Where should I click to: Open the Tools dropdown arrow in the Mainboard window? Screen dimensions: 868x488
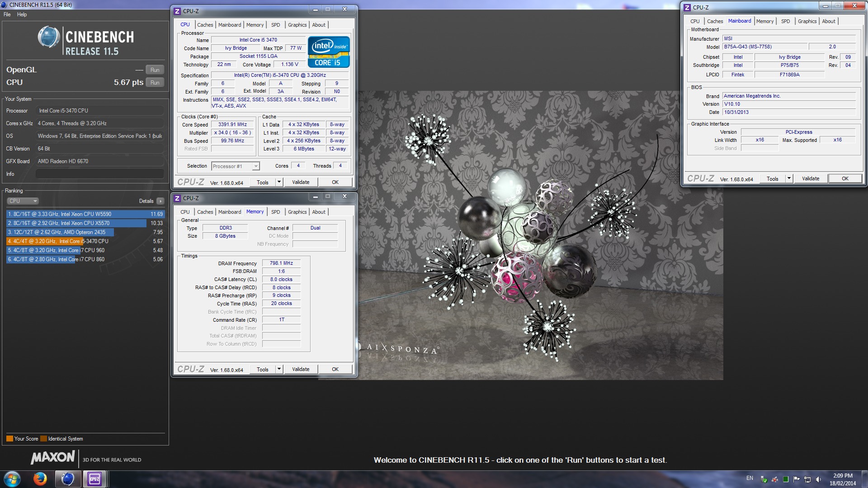[789, 178]
